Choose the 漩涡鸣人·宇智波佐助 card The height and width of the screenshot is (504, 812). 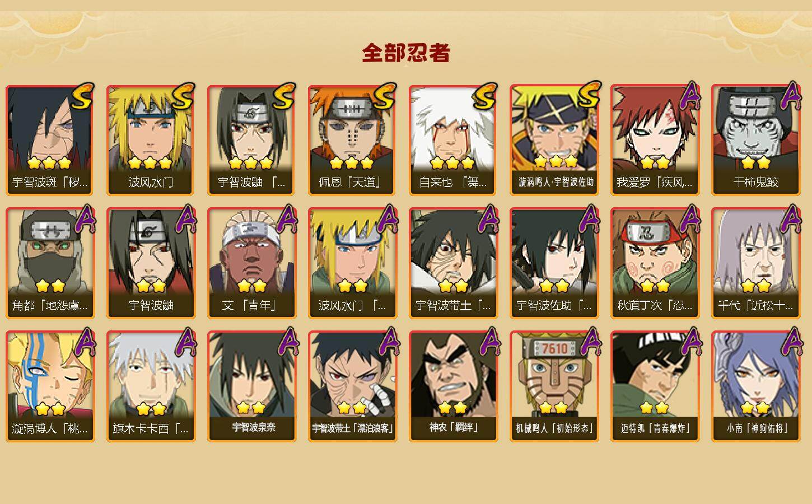point(554,140)
